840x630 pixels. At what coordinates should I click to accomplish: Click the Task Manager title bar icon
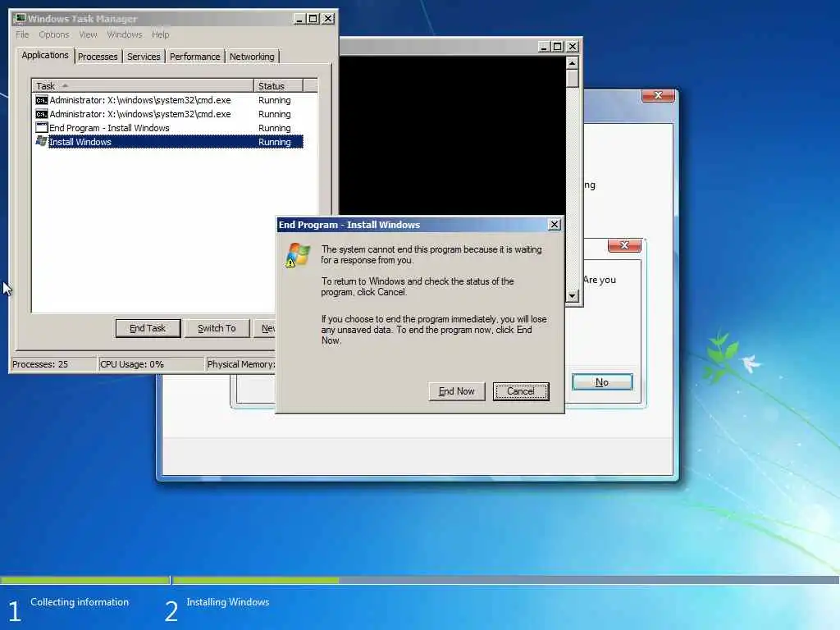click(20, 19)
